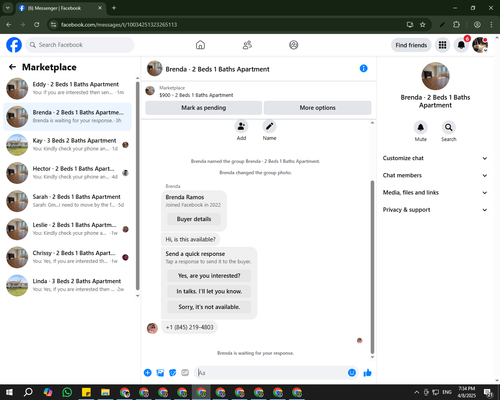Click Mark as pending button
The image size is (500, 400).
[x=203, y=108]
